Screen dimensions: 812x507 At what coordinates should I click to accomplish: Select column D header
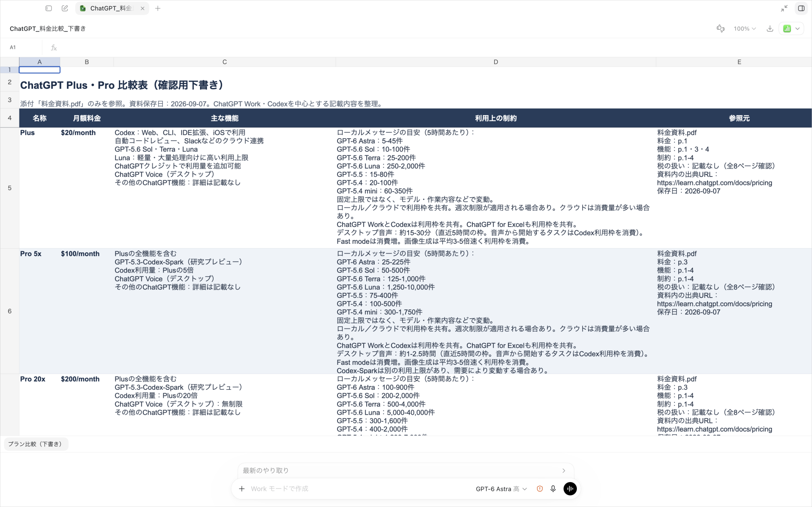click(x=496, y=62)
